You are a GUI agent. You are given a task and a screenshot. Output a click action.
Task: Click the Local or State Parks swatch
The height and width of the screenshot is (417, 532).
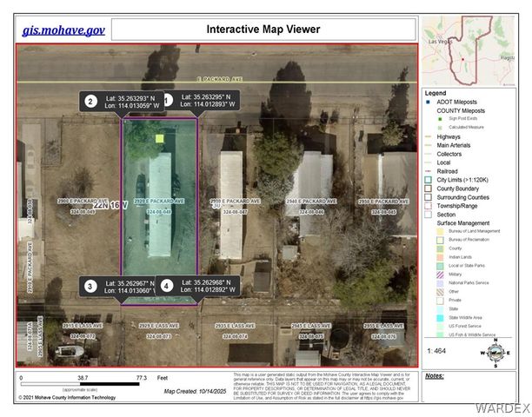point(440,266)
